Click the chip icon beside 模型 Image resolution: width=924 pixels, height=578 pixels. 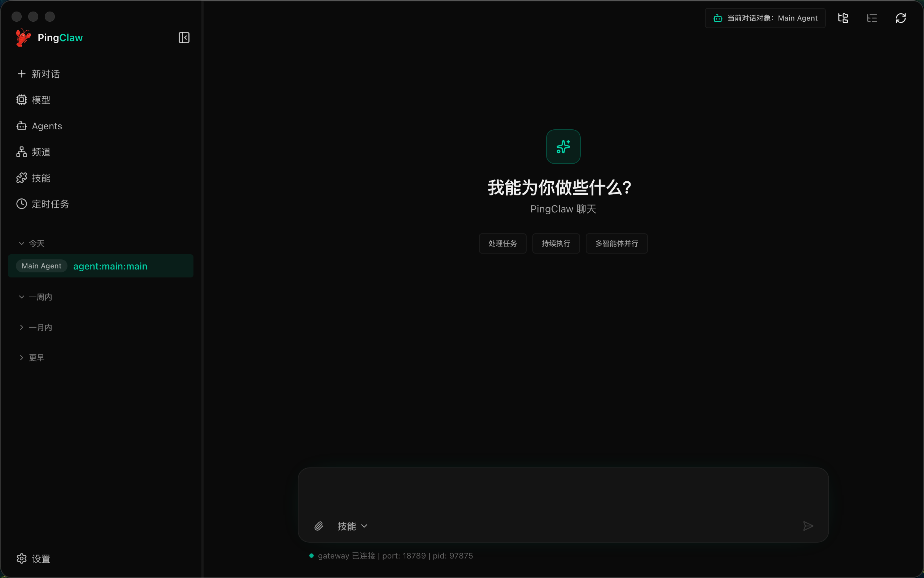coord(22,100)
